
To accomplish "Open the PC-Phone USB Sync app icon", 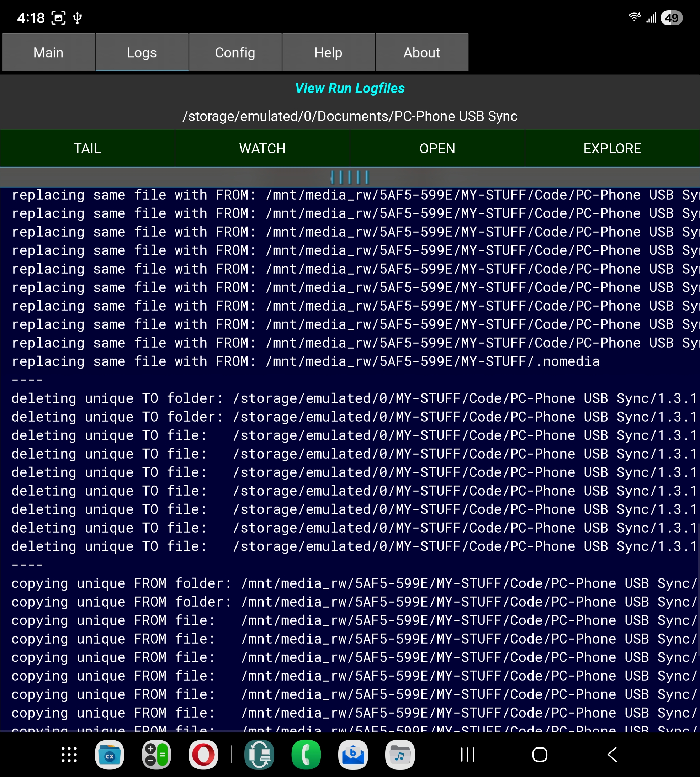I will [259, 755].
